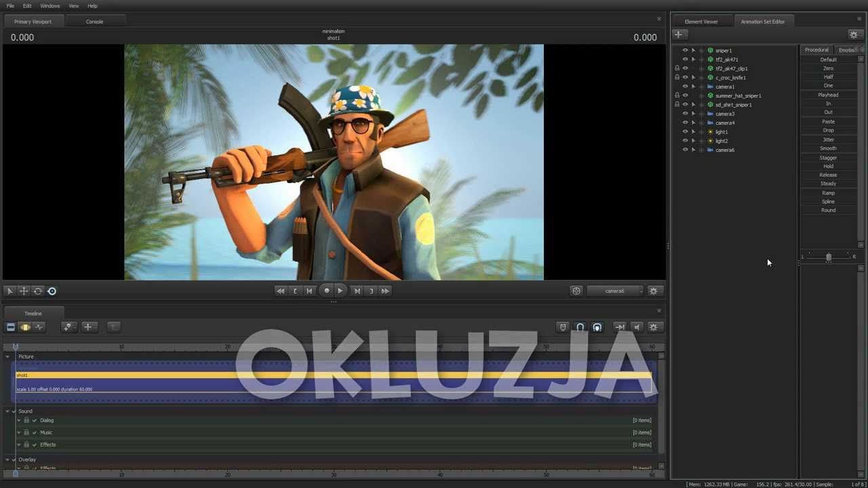Image resolution: width=868 pixels, height=488 pixels.
Task: Click the timeline lock/mouse icon
Action: [562, 327]
